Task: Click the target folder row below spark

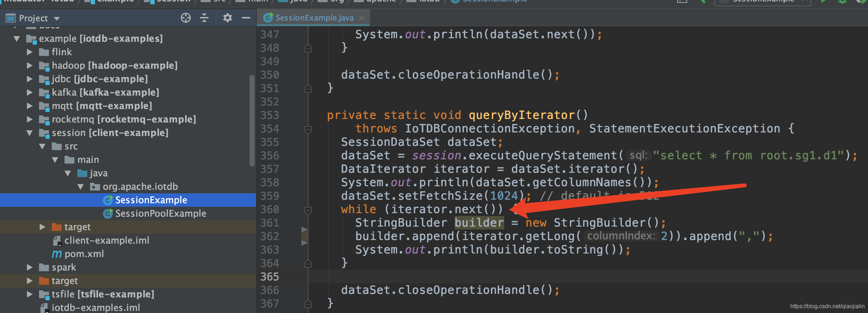Action: click(x=128, y=281)
